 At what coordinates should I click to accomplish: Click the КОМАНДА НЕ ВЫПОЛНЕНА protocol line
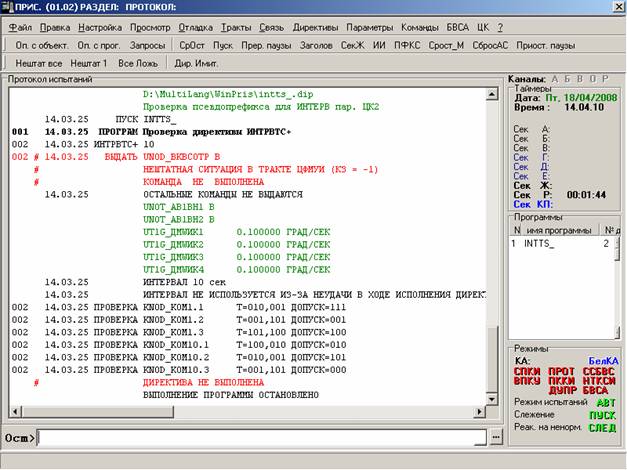203,182
